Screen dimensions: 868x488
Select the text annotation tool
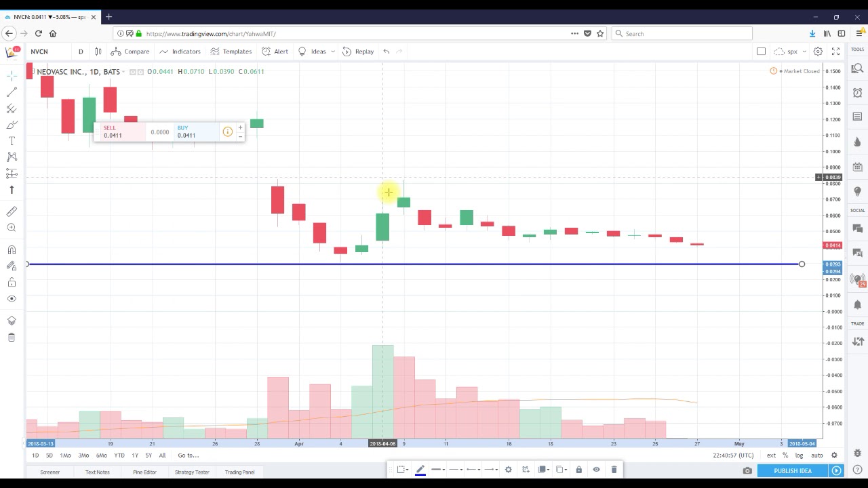(x=12, y=141)
